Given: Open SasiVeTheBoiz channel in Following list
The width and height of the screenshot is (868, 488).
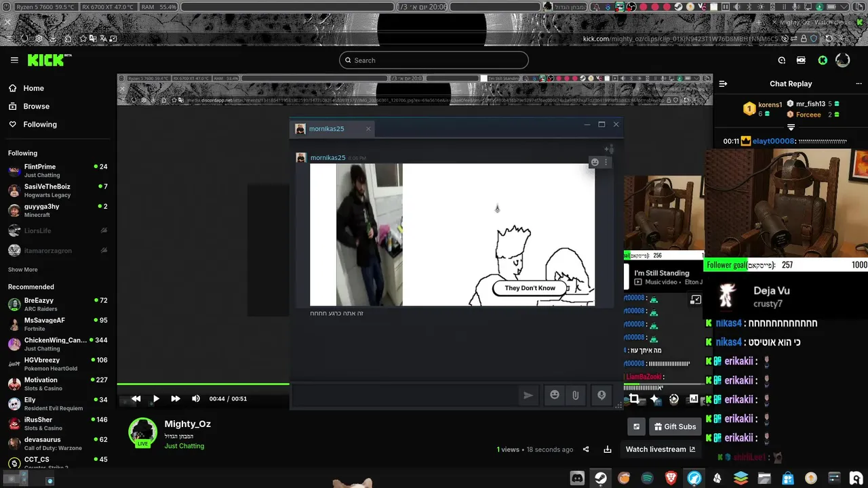Looking at the screenshot, I should click(x=58, y=190).
